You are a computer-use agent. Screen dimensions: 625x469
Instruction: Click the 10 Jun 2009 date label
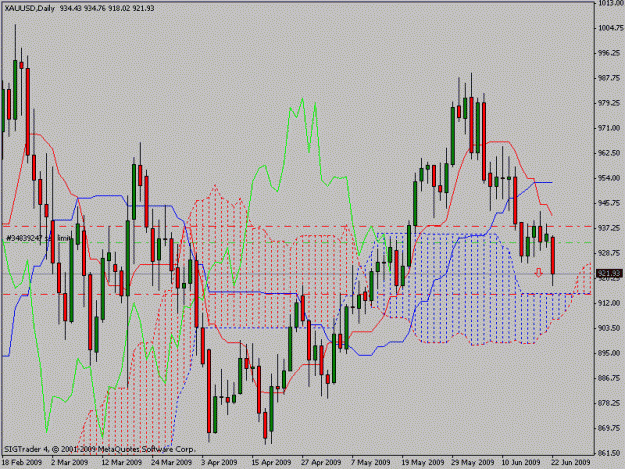(521, 462)
